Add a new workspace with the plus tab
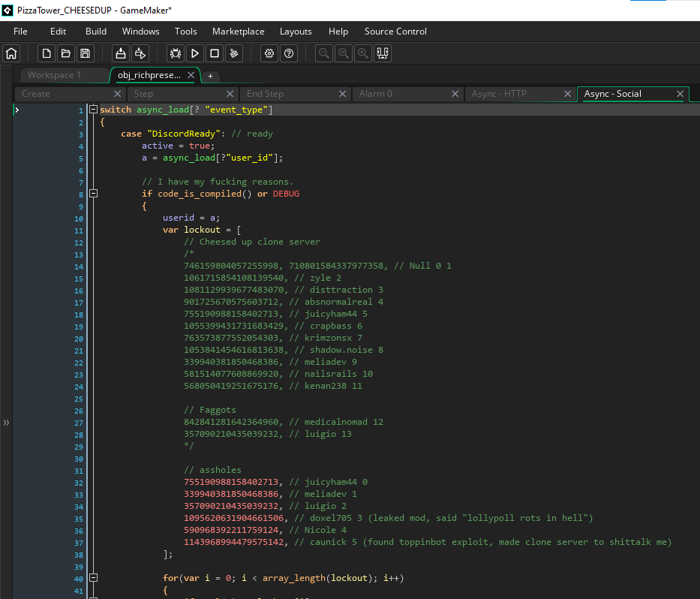700x599 pixels. coord(210,76)
